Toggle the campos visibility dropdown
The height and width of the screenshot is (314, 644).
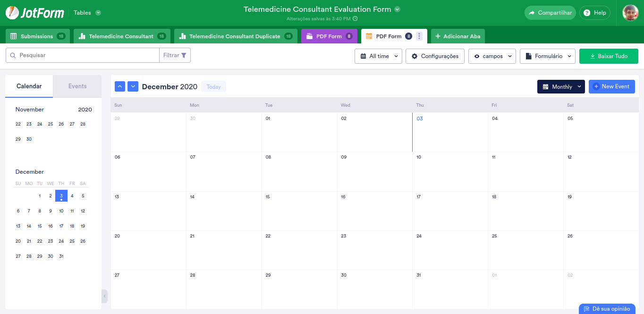coord(491,56)
